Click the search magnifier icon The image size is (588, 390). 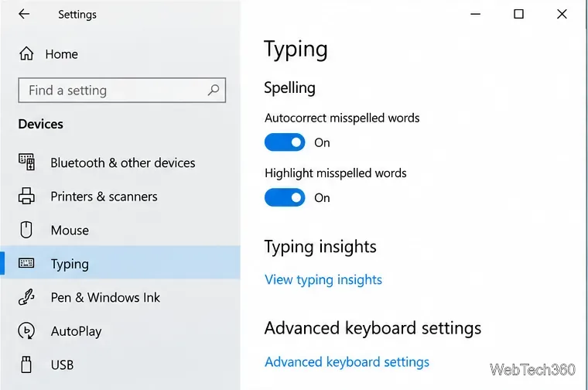tap(214, 90)
